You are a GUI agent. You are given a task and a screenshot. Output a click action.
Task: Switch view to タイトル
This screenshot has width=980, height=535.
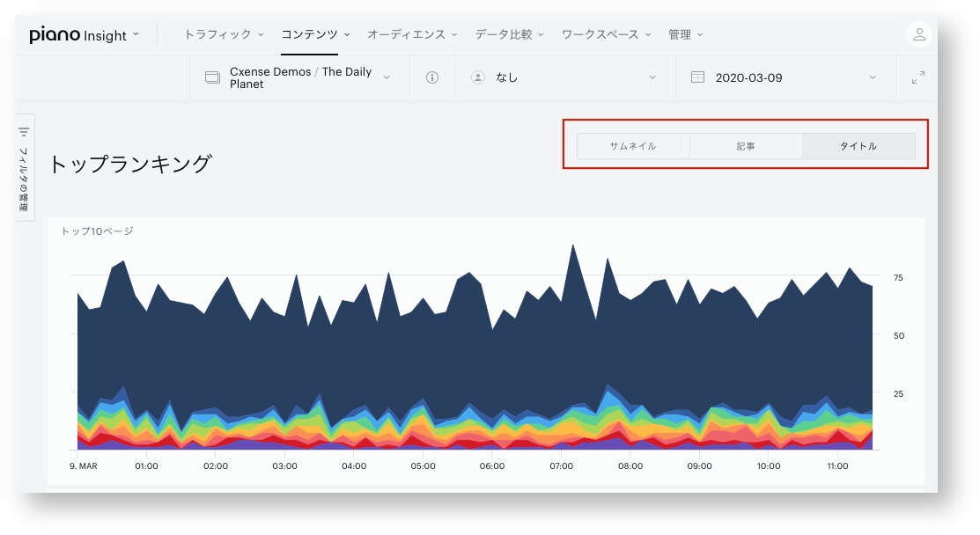(x=858, y=146)
